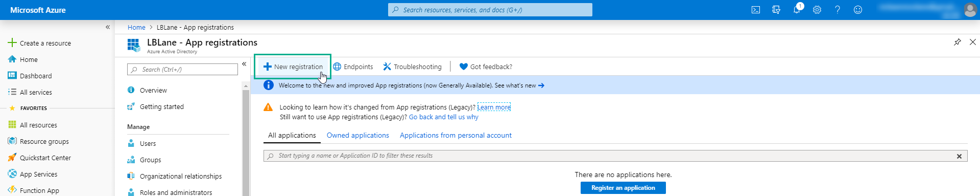Click the blue info icon in banner
980x196 pixels.
point(268,85)
